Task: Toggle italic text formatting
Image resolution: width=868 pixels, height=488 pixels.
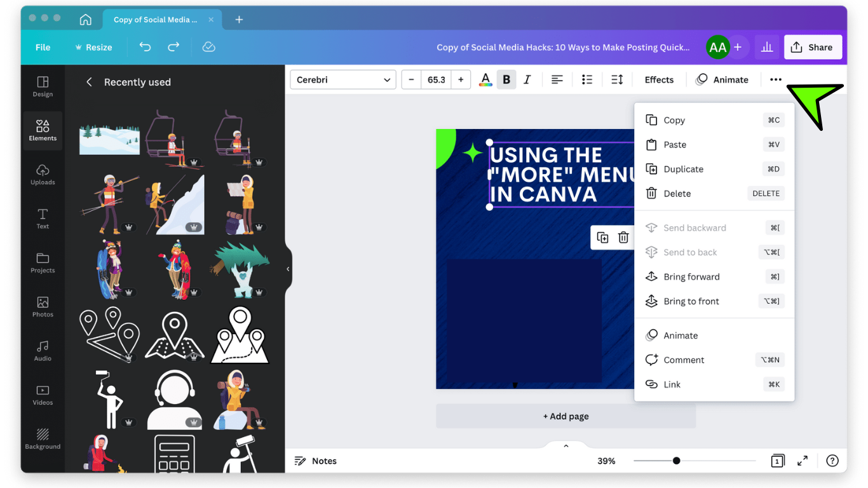Action: pyautogui.click(x=527, y=79)
